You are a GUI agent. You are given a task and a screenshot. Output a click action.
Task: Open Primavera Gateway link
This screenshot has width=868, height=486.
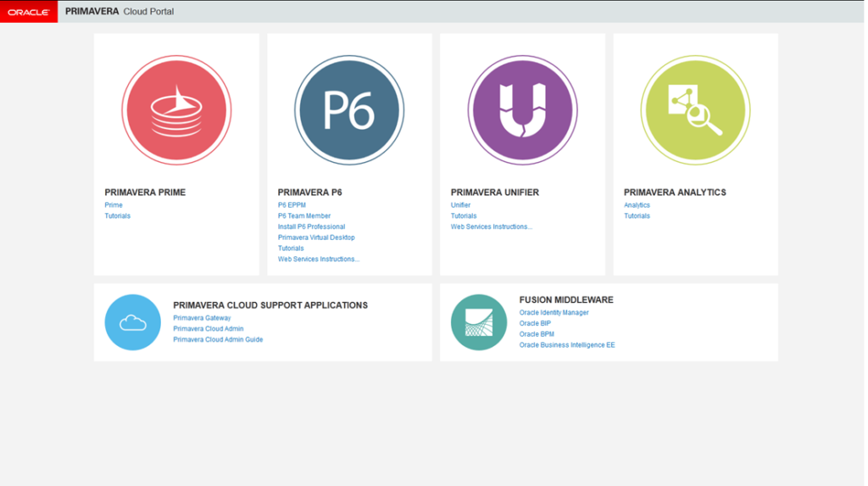[202, 318]
